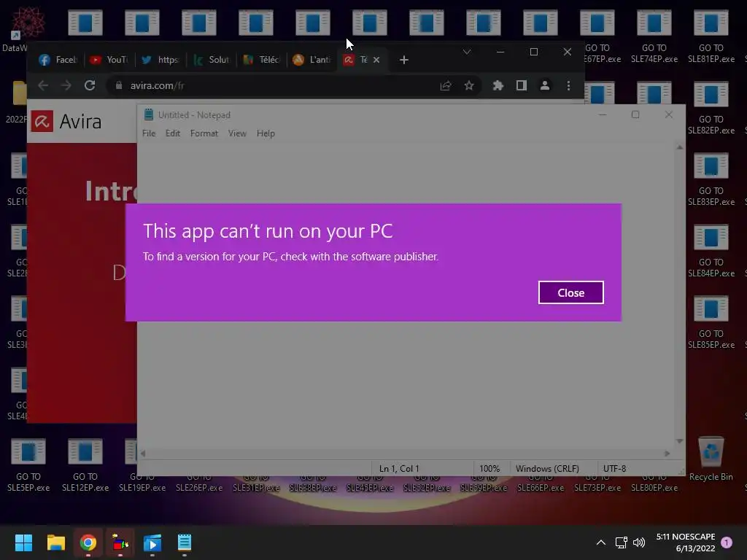Click Notepad horizontal scrollbar left arrow
Screen dimensions: 747x560
coord(143,454)
